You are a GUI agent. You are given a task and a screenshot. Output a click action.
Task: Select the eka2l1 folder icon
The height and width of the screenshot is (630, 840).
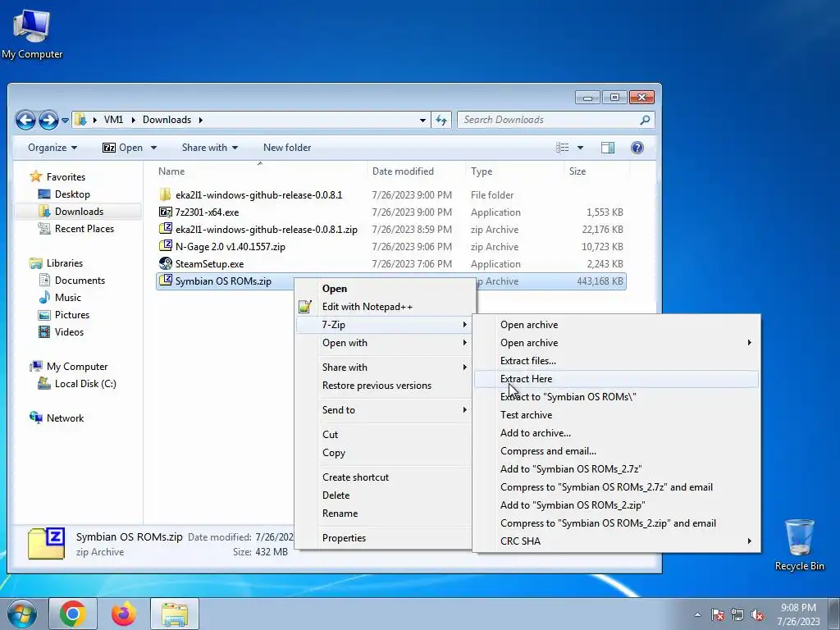(x=165, y=194)
